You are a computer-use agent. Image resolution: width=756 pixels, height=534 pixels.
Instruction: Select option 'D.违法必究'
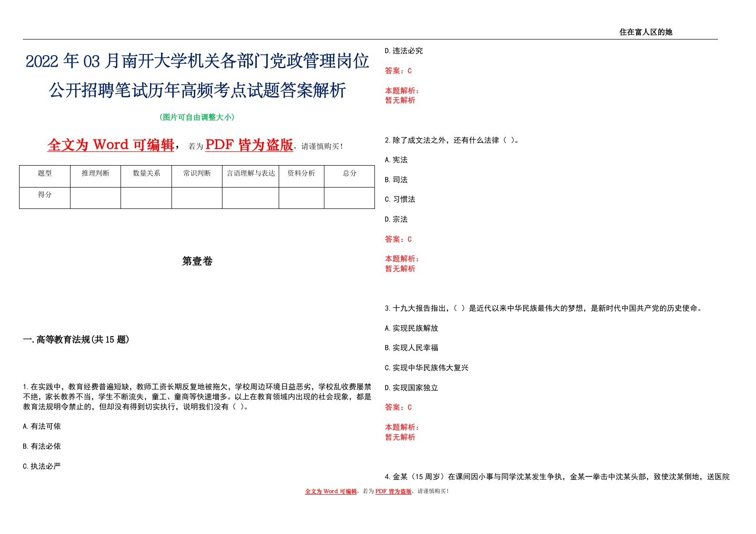click(x=404, y=51)
